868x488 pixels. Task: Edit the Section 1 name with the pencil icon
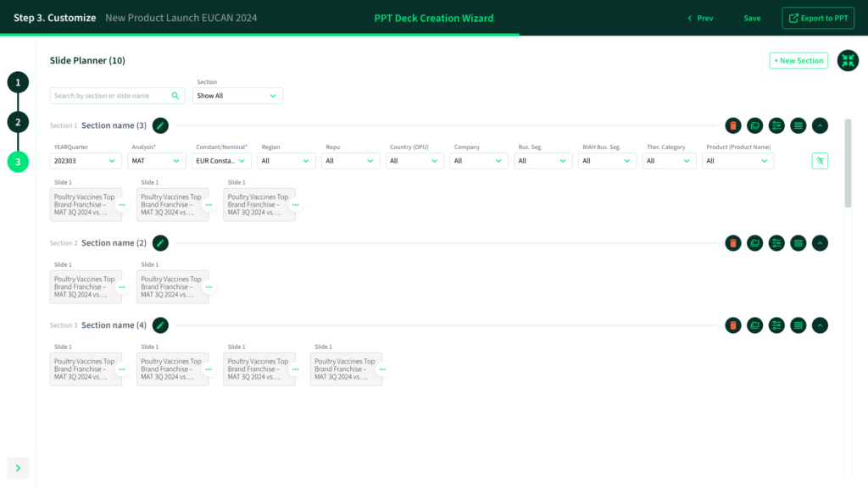[160, 125]
